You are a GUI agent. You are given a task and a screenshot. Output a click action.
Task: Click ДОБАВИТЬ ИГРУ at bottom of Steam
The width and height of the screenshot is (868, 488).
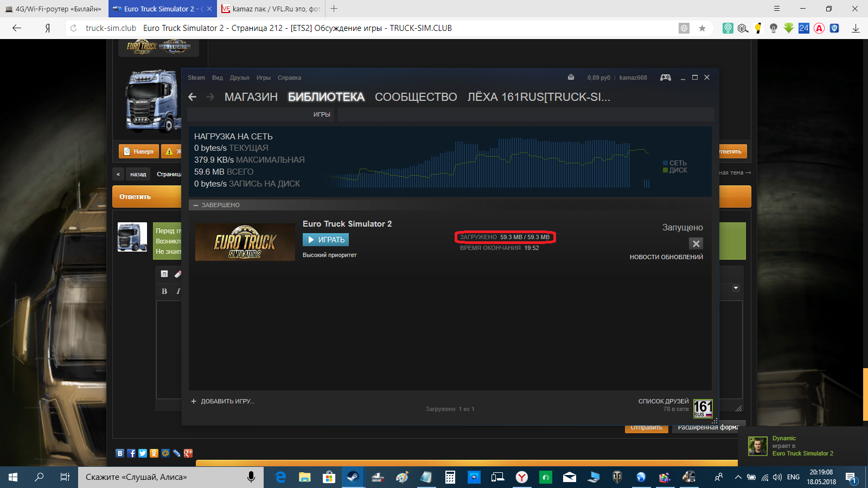tap(223, 401)
